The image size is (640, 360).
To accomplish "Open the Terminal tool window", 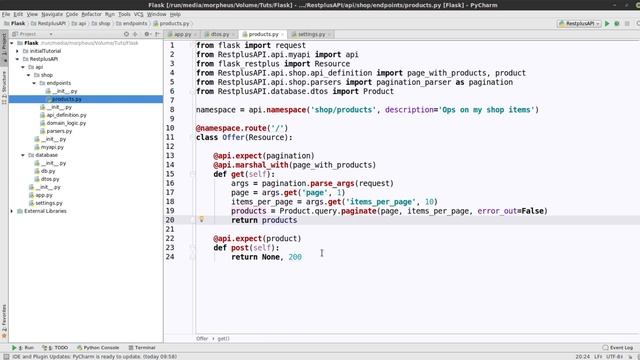I will 142,348.
